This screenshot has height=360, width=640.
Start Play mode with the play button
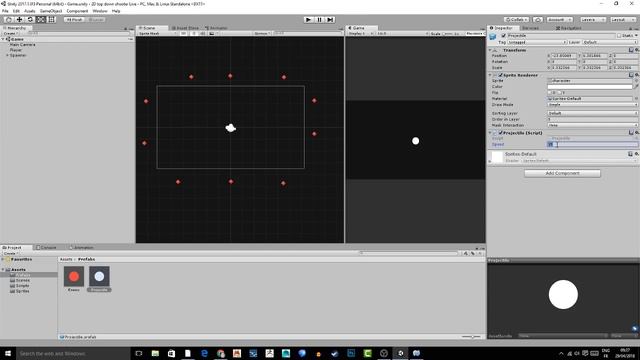click(x=309, y=20)
